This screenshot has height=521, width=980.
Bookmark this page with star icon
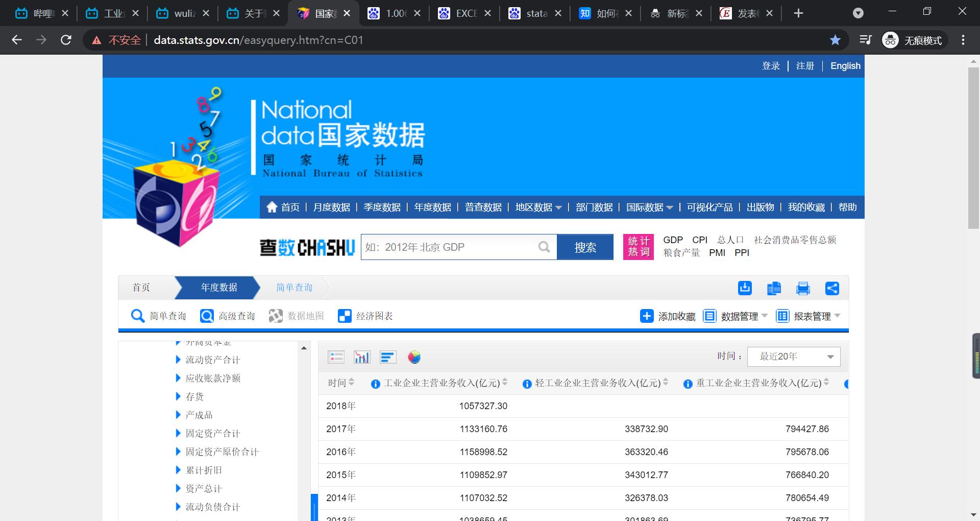click(835, 40)
